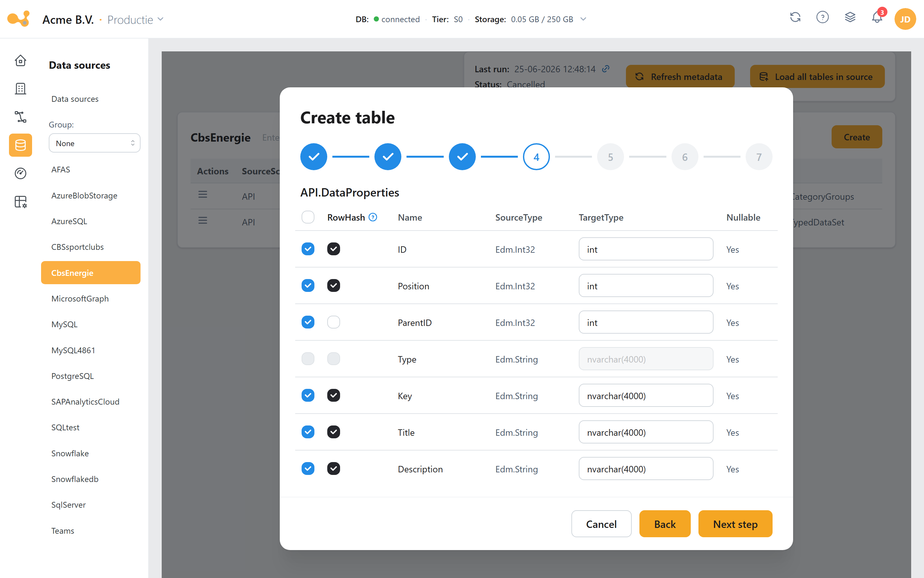This screenshot has height=578, width=924.
Task: Click Load all tables in source button
Action: (x=817, y=76)
